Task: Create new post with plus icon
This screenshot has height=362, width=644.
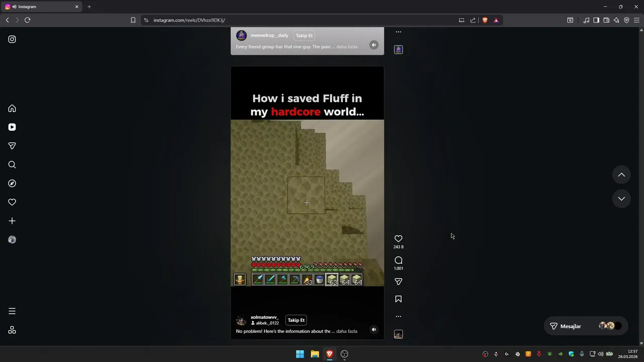Action: (12, 221)
